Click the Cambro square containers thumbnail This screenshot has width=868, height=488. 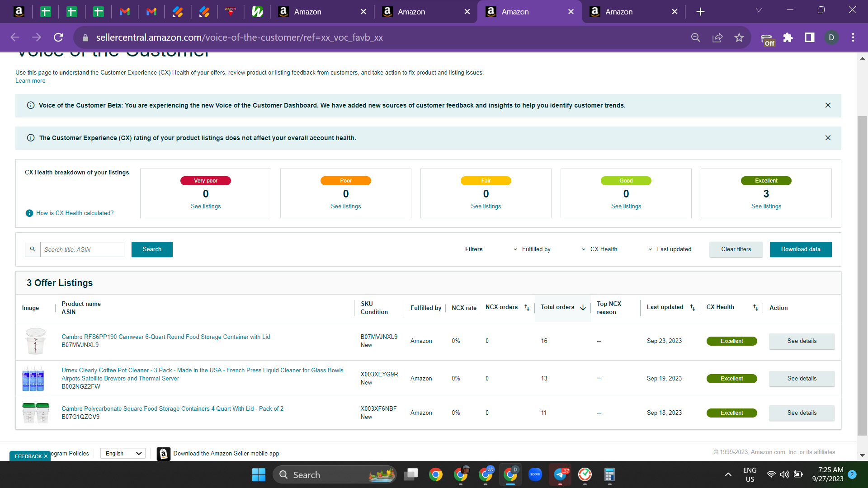[36, 413]
